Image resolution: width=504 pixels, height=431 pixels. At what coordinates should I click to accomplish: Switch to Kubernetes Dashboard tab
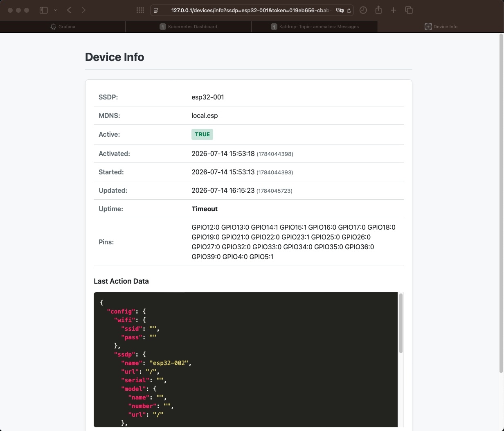point(189,27)
